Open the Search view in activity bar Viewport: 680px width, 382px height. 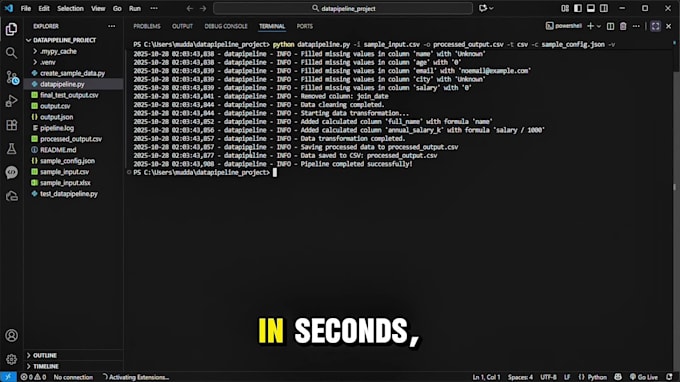pos(12,53)
